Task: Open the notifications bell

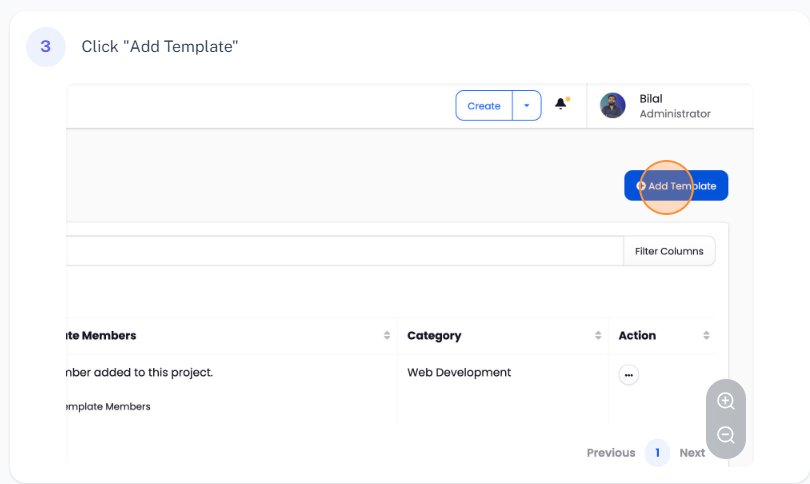Action: pos(561,105)
